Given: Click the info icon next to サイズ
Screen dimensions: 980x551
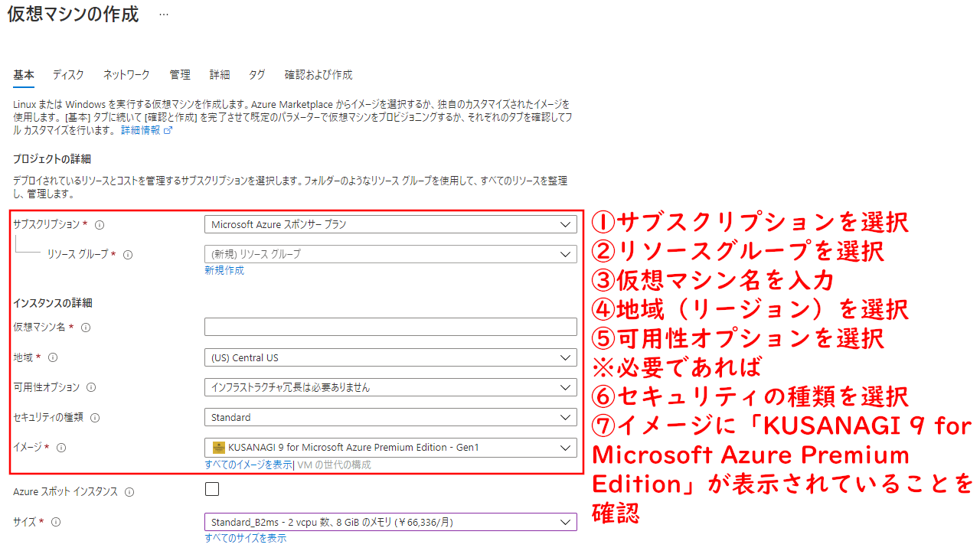Looking at the screenshot, I should tap(55, 522).
